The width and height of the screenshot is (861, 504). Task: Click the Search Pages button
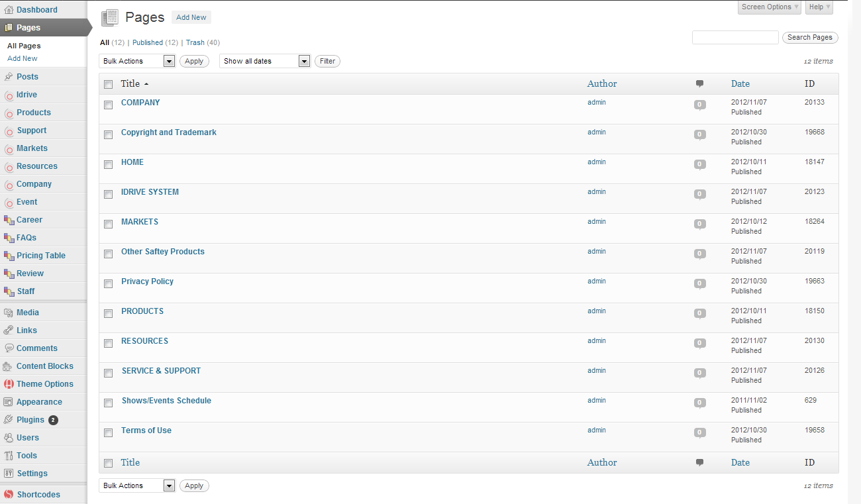pos(810,37)
